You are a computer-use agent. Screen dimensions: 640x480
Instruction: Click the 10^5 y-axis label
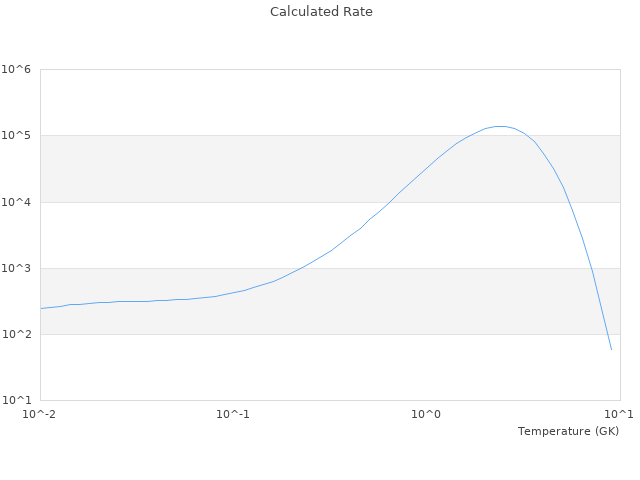pyautogui.click(x=16, y=136)
